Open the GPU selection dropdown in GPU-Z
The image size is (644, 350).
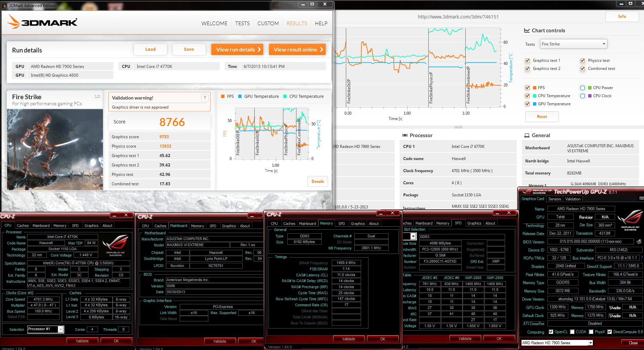(x=557, y=343)
